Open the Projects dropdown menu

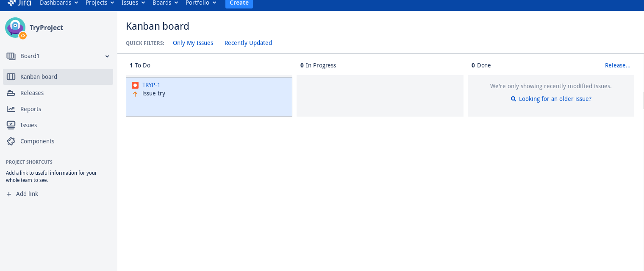100,3
